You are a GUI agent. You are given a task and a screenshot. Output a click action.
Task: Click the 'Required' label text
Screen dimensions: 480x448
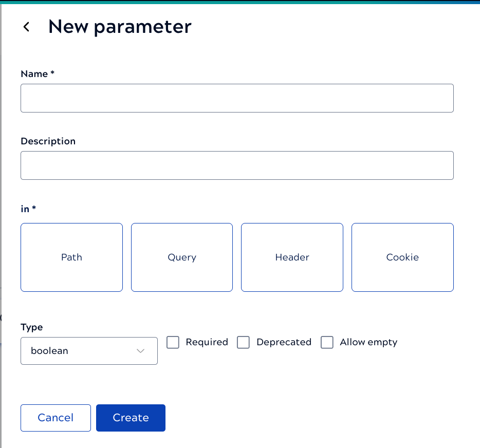point(207,342)
